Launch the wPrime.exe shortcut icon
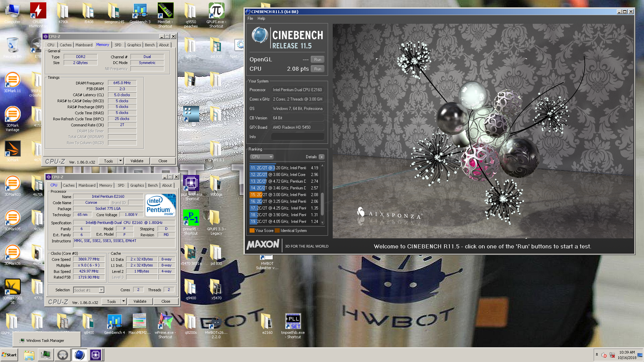The height and width of the screenshot is (362, 644). [165, 326]
